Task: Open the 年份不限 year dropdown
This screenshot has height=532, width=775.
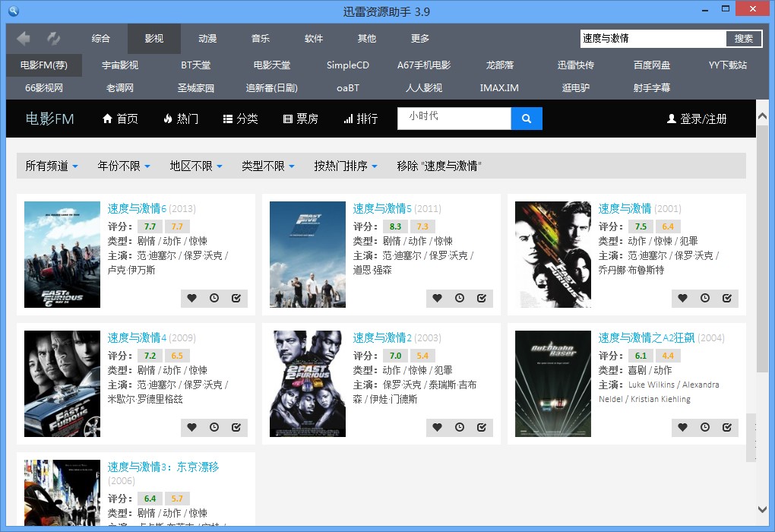Action: point(124,166)
